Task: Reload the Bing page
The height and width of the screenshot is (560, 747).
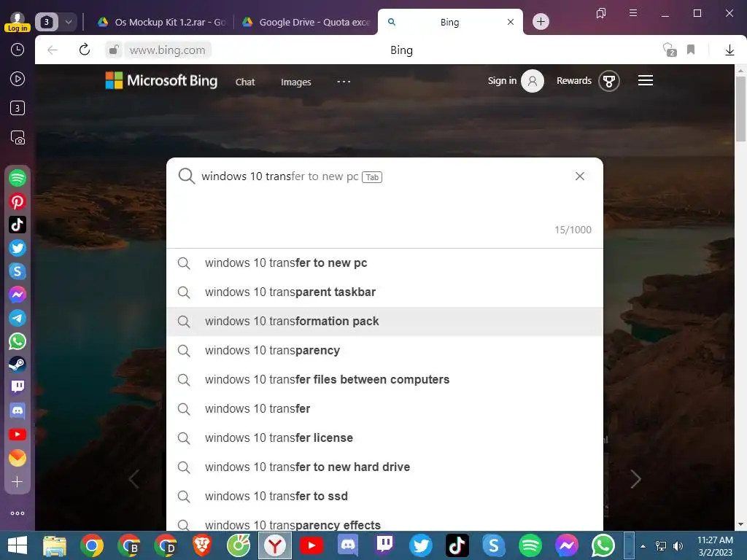Action: (85, 50)
